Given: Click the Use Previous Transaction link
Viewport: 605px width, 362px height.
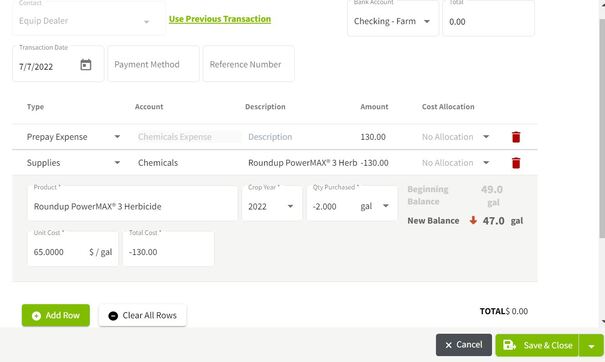Looking at the screenshot, I should click(220, 19).
